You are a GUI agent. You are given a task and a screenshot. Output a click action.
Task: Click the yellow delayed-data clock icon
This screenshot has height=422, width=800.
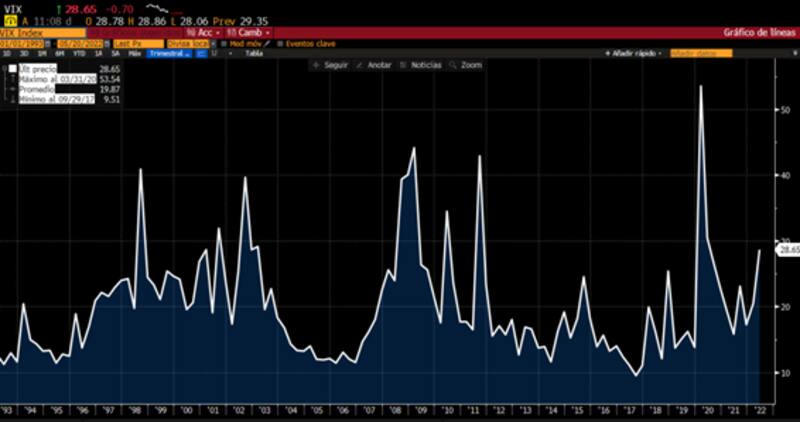pyautogui.click(x=9, y=19)
